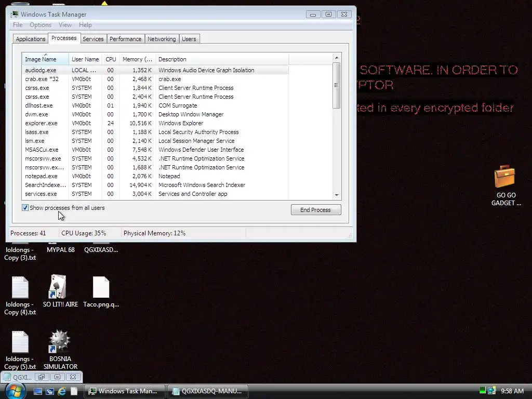The height and width of the screenshot is (399, 532).
Task: Sort by Image Name column header
Action: 46,59
